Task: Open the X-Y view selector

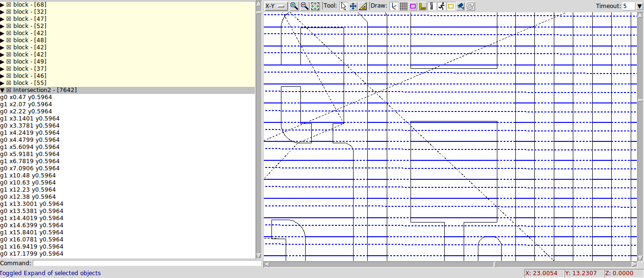Action: point(276,6)
